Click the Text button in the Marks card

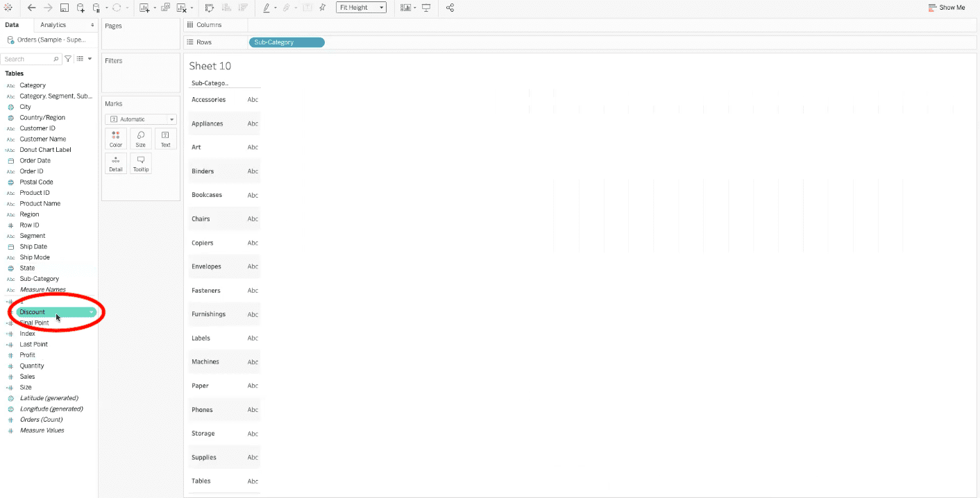tap(165, 139)
